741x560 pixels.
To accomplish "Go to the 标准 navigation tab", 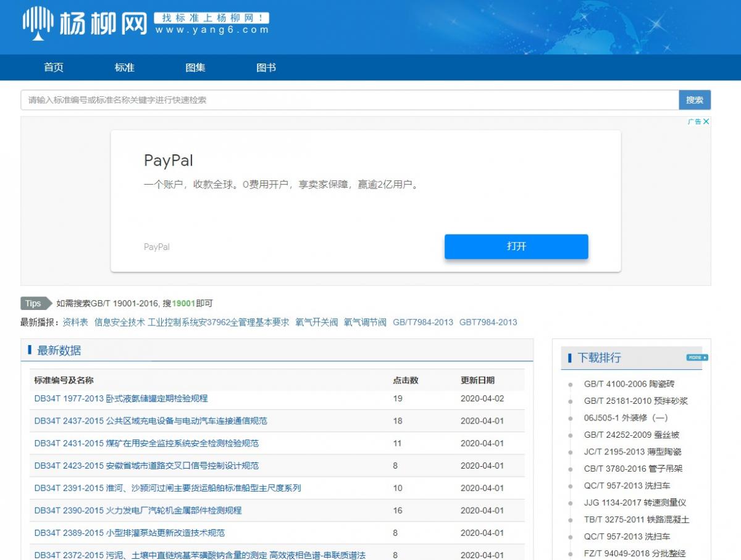I will (x=125, y=68).
